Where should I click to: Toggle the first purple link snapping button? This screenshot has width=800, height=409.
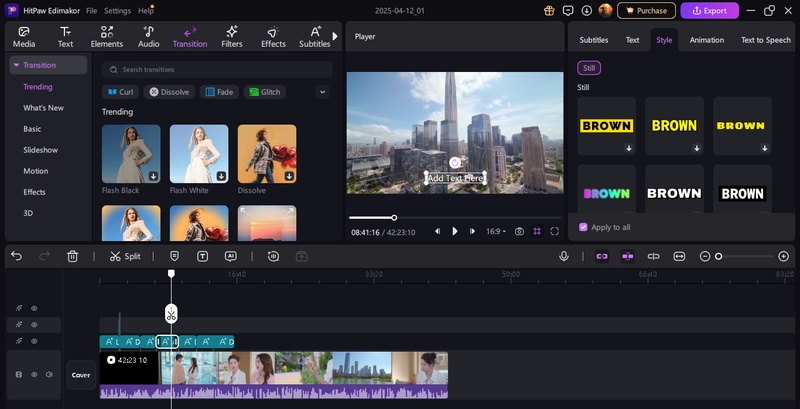tap(602, 257)
